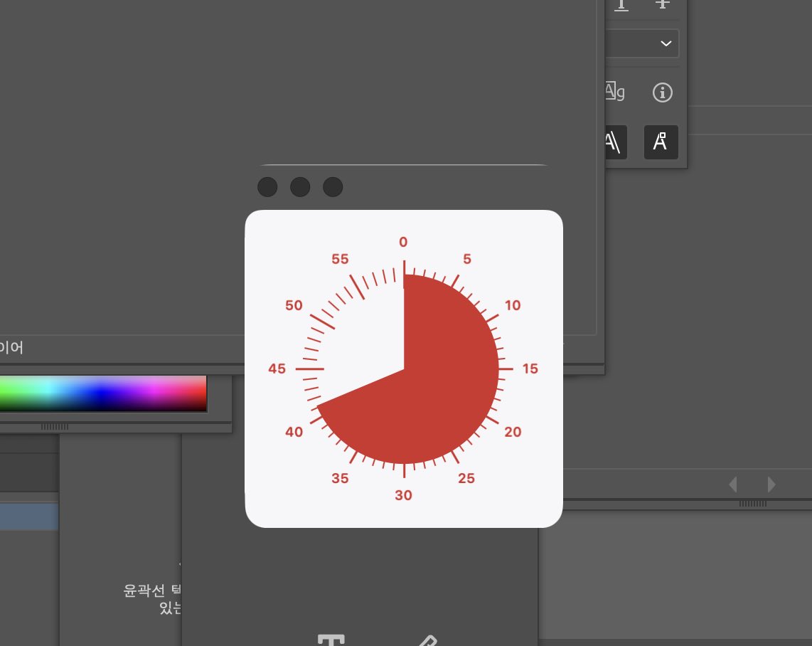The height and width of the screenshot is (646, 812).
Task: Click the grip handle under the color spectrum
Action: 54,427
